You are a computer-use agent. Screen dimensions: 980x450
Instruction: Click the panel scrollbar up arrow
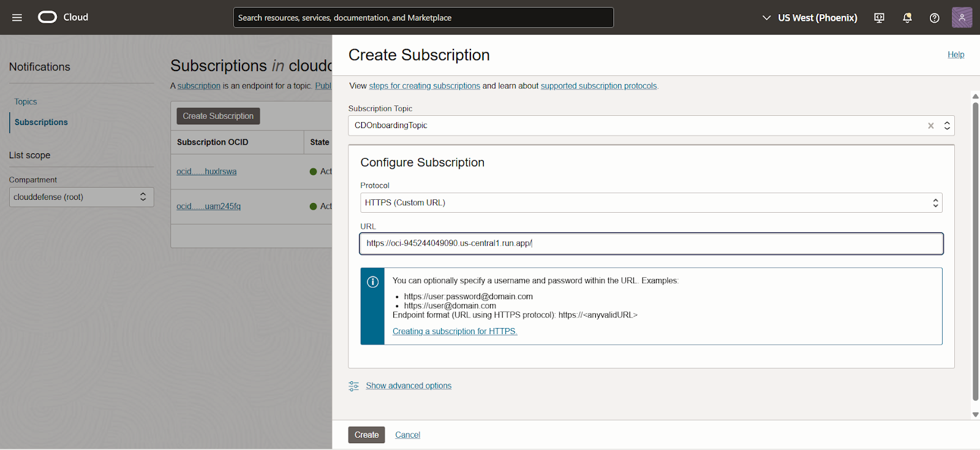[x=975, y=96]
